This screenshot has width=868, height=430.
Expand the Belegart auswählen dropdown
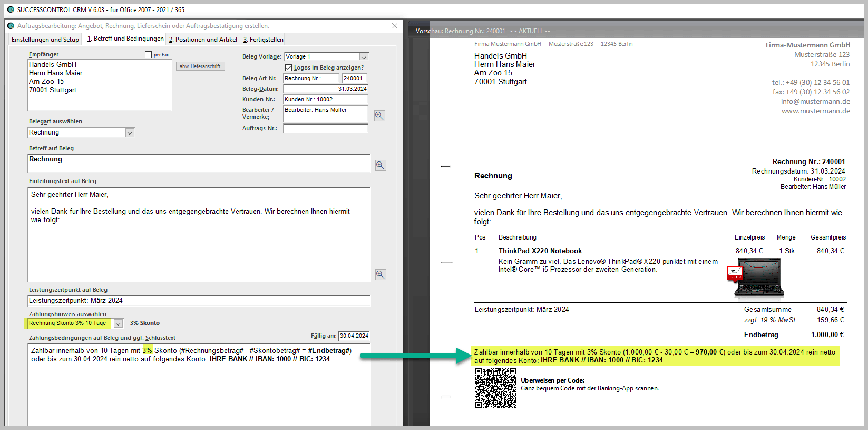(x=130, y=133)
